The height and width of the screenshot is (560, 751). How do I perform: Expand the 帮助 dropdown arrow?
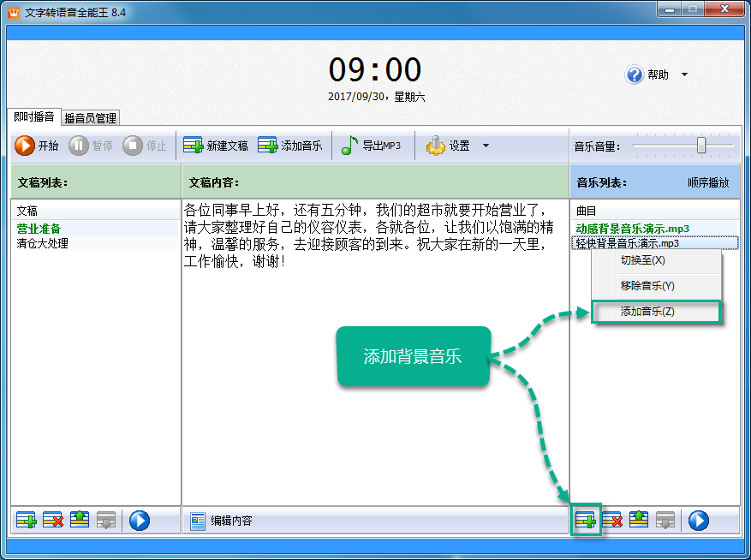(684, 74)
